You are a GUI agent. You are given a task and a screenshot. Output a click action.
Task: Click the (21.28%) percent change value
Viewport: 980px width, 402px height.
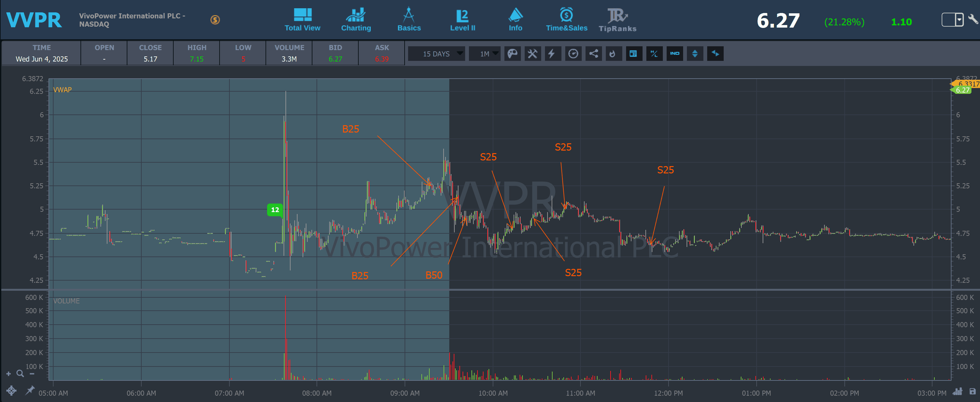point(844,22)
